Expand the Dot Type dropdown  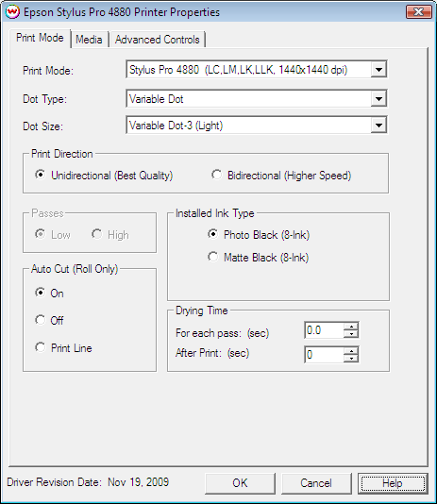coord(378,99)
